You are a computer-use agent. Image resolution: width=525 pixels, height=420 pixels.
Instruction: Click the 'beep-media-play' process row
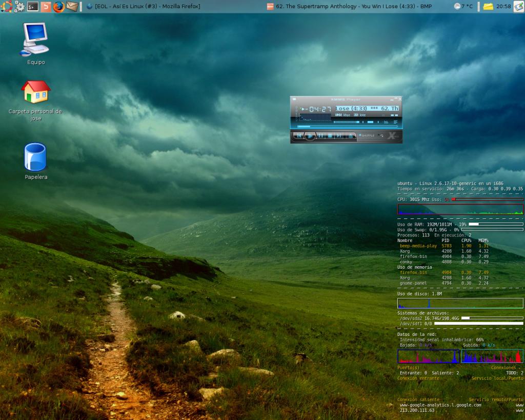444,246
